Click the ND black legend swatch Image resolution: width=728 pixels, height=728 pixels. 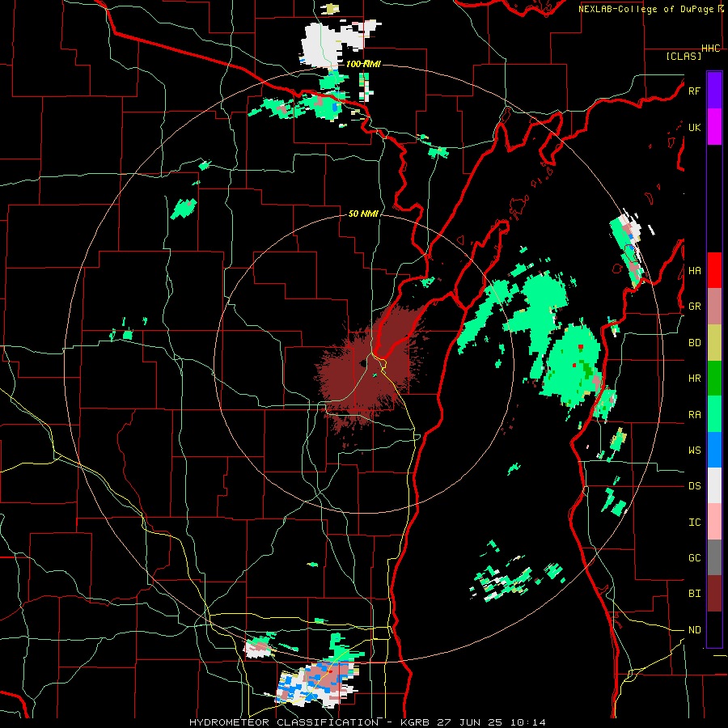pos(714,629)
